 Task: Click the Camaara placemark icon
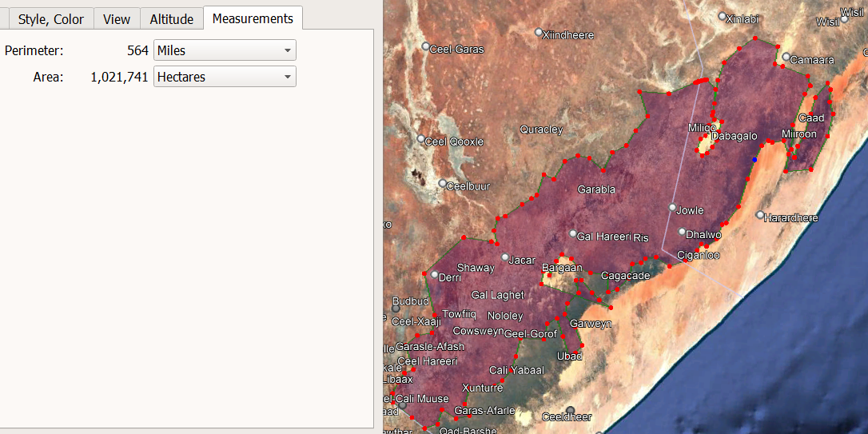[x=786, y=58]
